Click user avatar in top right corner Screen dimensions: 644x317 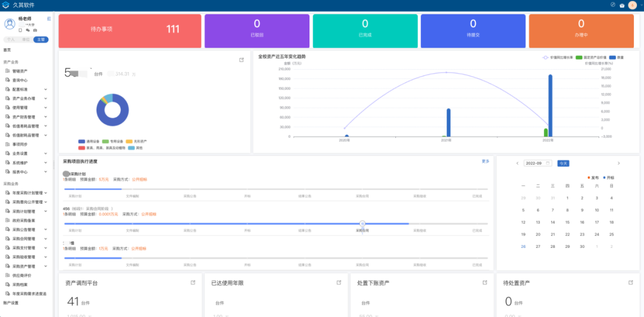[633, 5]
